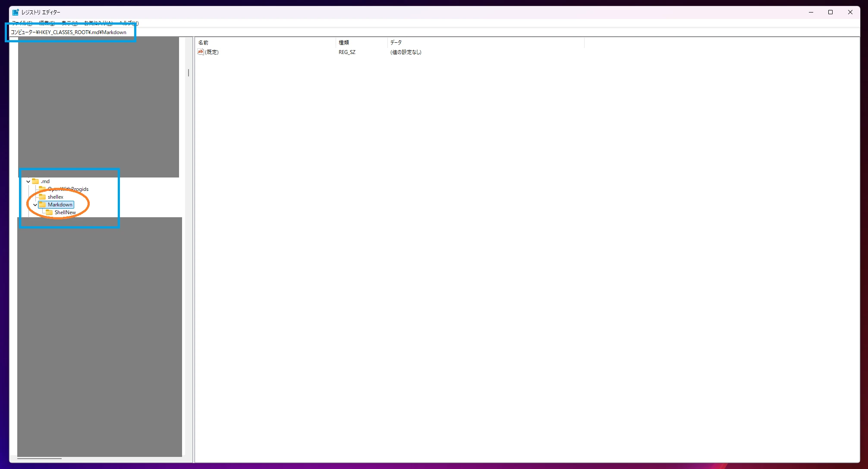The height and width of the screenshot is (469, 868).
Task: Click the Markdown key folder icon
Action: pos(42,205)
